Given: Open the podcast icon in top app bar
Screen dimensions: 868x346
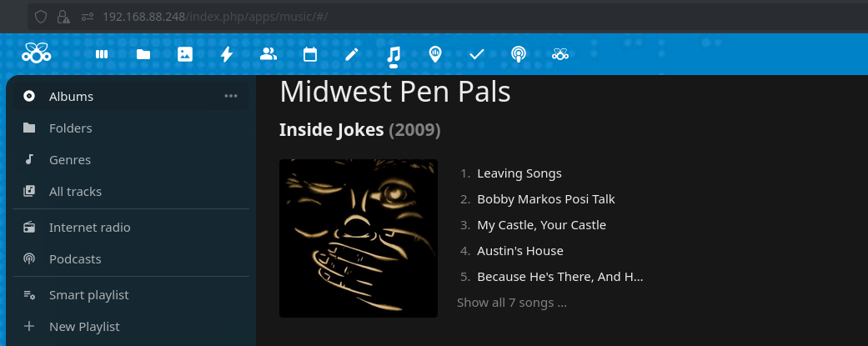Looking at the screenshot, I should pyautogui.click(x=519, y=54).
